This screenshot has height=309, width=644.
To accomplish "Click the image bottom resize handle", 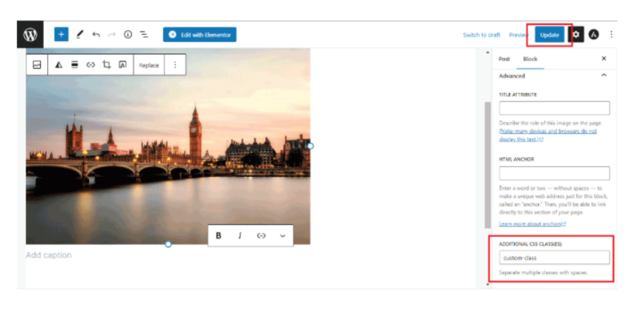I will click(x=168, y=244).
